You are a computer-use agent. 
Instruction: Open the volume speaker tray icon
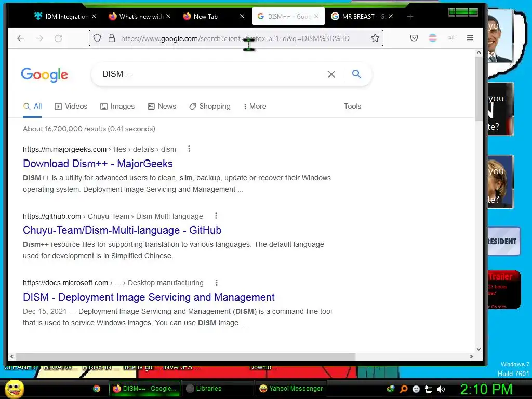[x=441, y=389]
